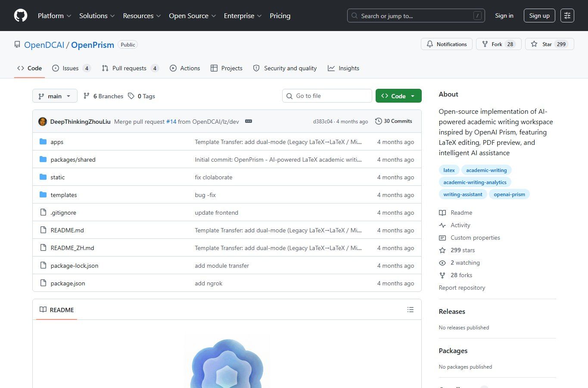Click the package-lock.json file icon
This screenshot has height=388, width=588.
(x=43, y=265)
